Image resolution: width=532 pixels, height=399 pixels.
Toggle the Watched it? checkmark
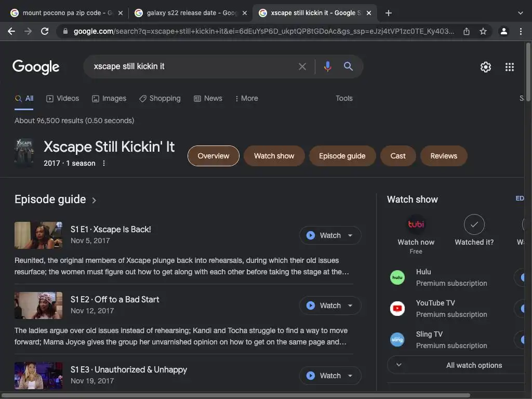tap(474, 224)
